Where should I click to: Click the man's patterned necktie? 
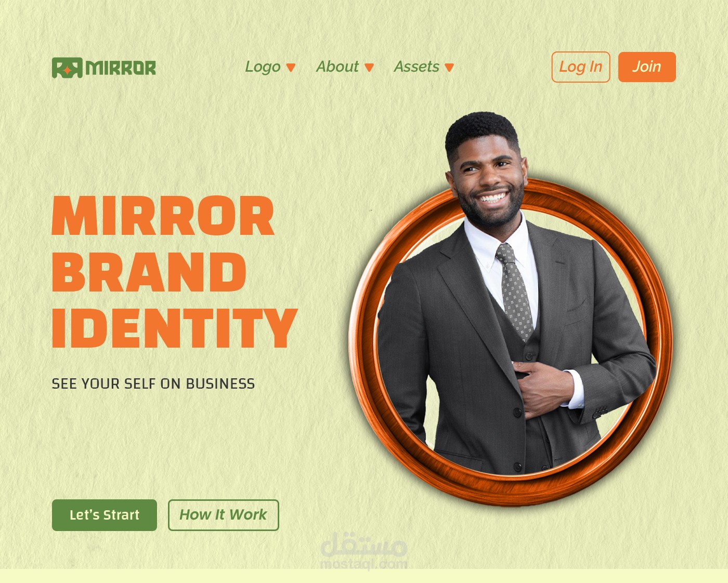pyautogui.click(x=515, y=292)
